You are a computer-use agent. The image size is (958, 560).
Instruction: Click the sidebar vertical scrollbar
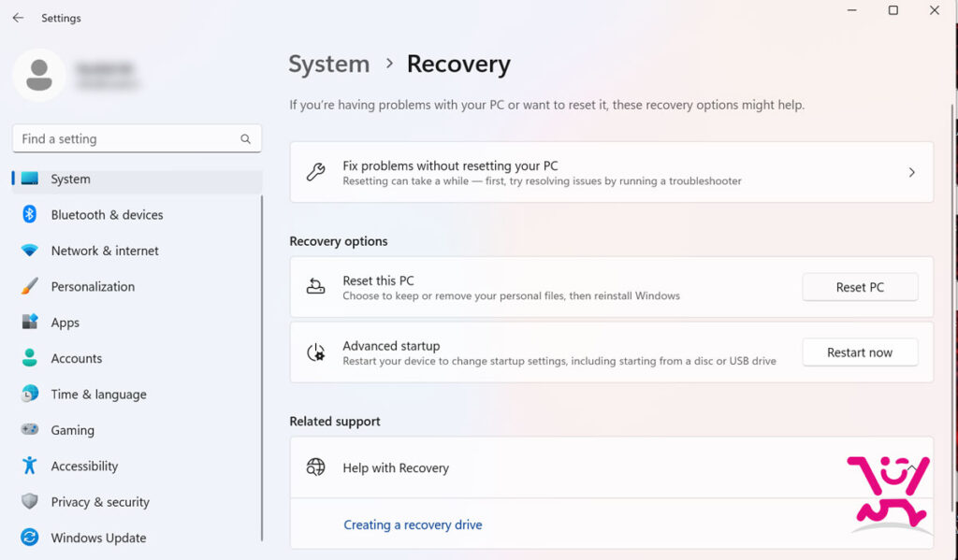262,367
